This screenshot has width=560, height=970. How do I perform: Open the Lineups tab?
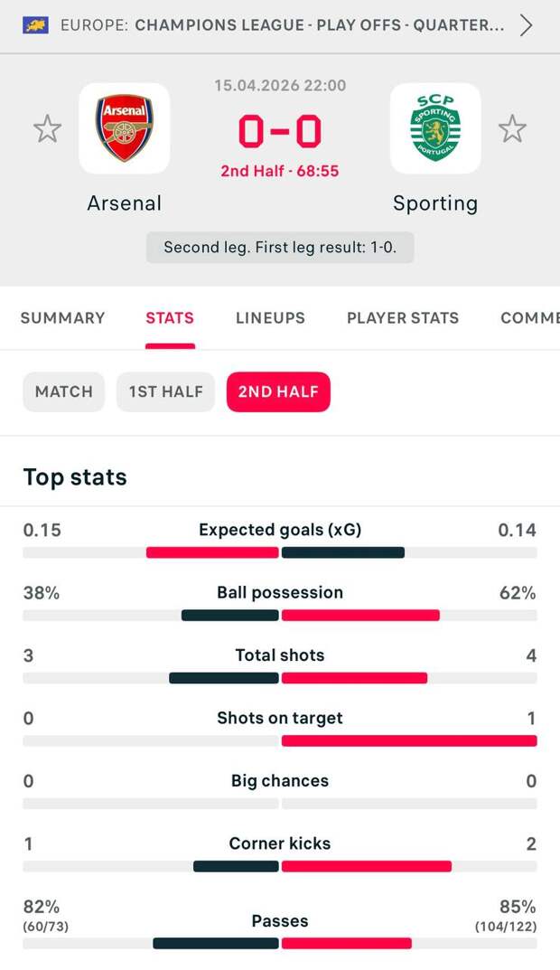270,318
